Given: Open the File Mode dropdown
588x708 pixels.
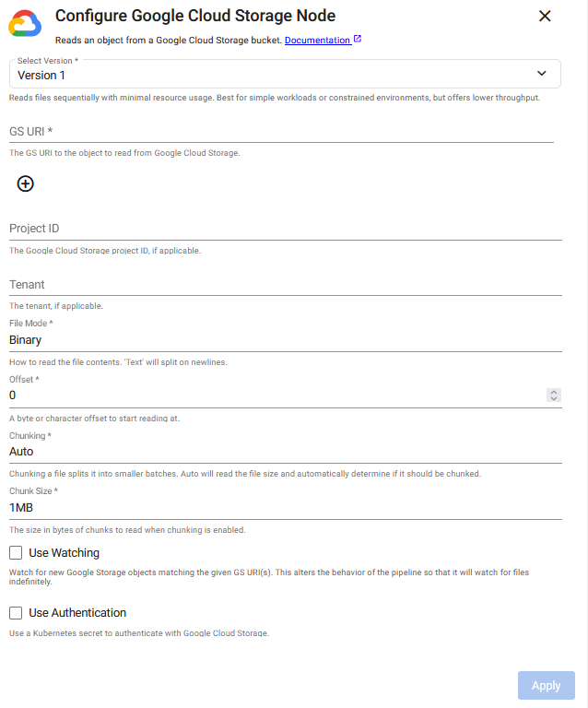Looking at the screenshot, I should click(285, 340).
